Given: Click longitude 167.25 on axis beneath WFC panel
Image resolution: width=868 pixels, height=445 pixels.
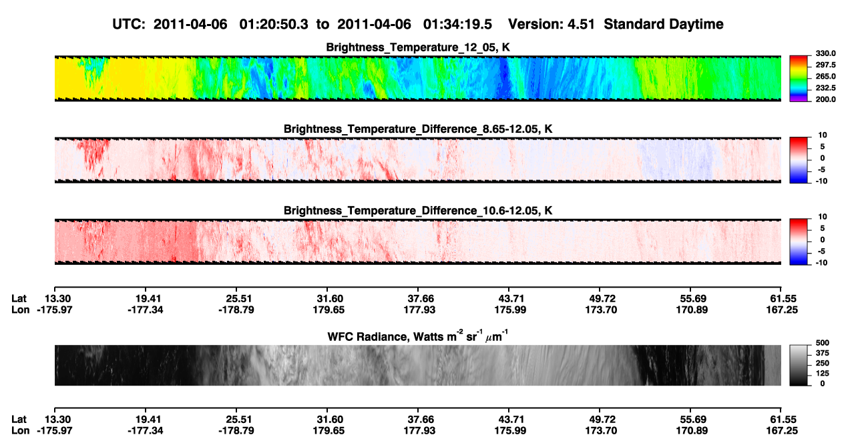Looking at the screenshot, I should click(782, 430).
